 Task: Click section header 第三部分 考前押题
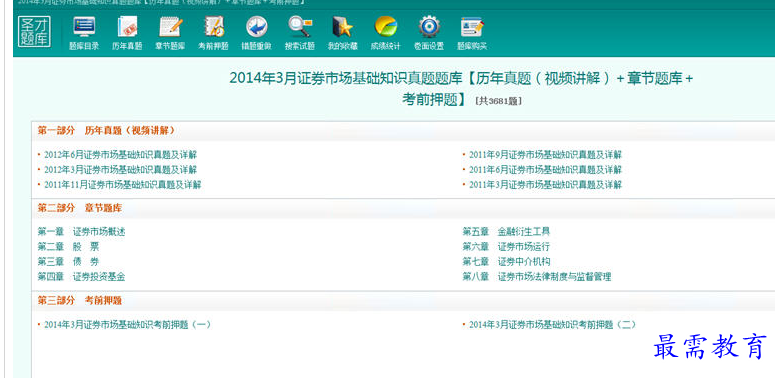coord(80,300)
